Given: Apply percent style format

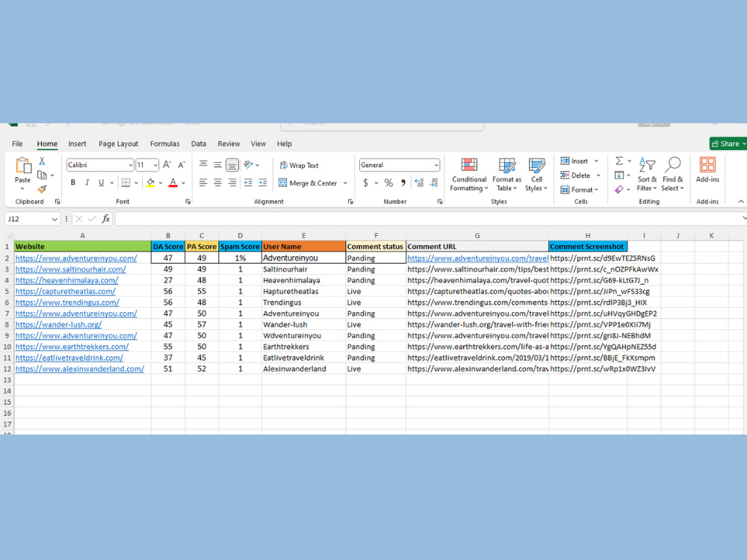Looking at the screenshot, I should pyautogui.click(x=388, y=182).
